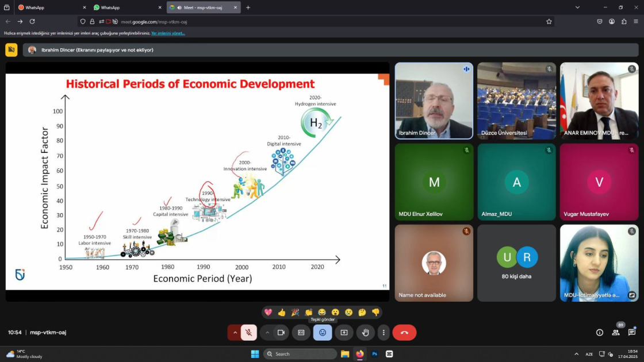Viewport: 644px width, 362px height.
Task: Toggle the reactions emoji bar
Action: click(323, 333)
